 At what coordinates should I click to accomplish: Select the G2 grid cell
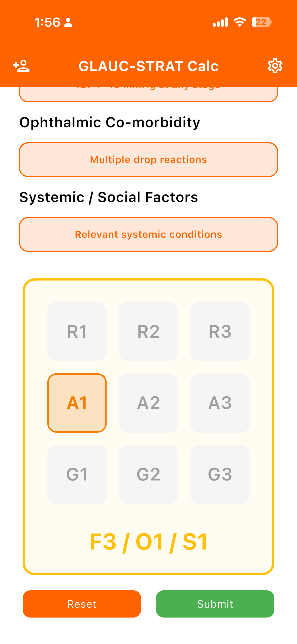148,474
